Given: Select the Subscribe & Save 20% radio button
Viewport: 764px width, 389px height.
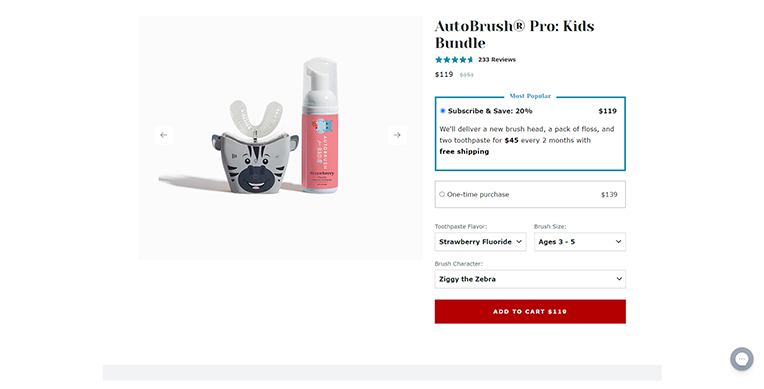Looking at the screenshot, I should click(442, 111).
